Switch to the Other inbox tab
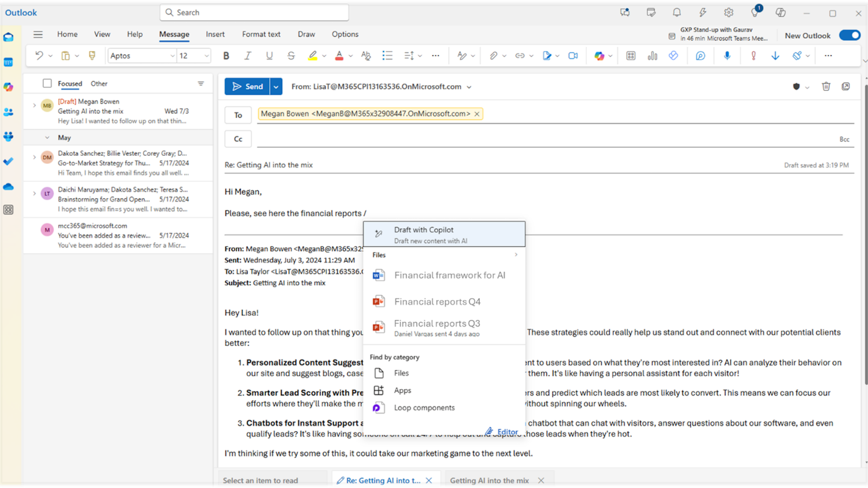Image resolution: width=868 pixels, height=488 pixels. (x=99, y=84)
